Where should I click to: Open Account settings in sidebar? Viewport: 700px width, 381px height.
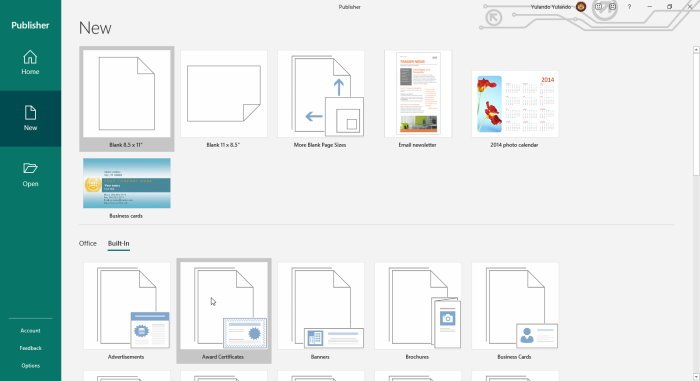(x=30, y=331)
